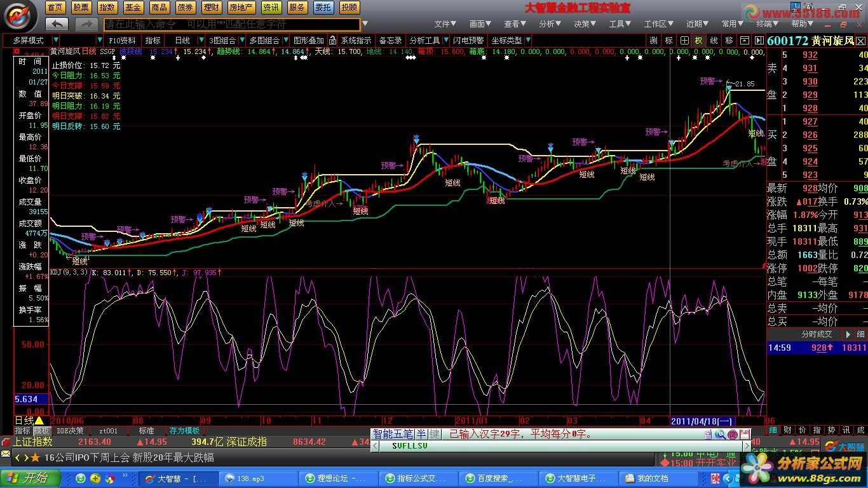Open F10资料 company info

point(123,40)
